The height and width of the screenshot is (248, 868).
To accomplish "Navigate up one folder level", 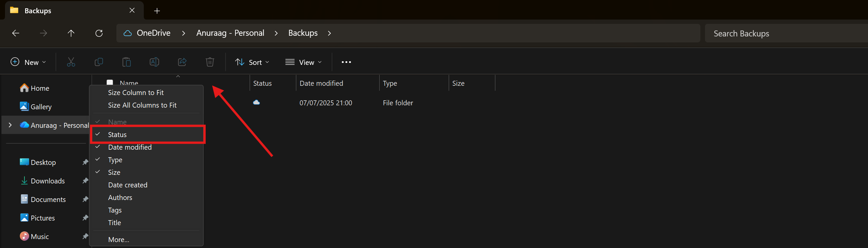I will (x=71, y=33).
